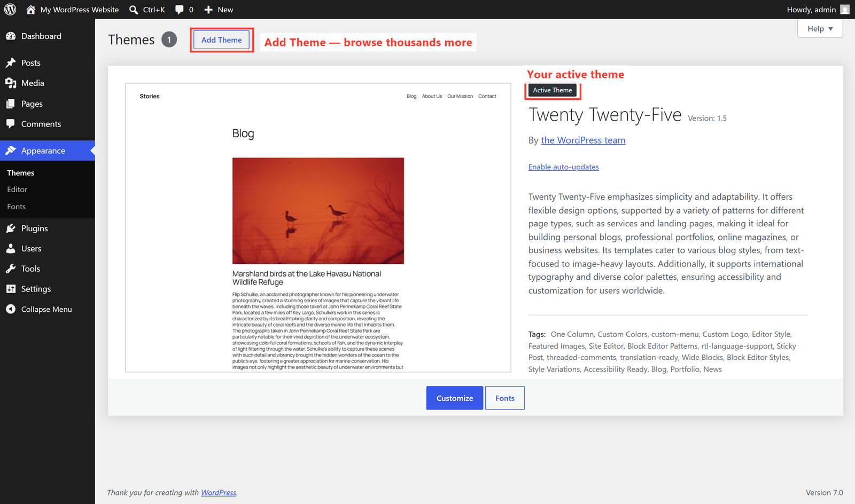Go to Posts in the sidebar

click(x=48, y=63)
